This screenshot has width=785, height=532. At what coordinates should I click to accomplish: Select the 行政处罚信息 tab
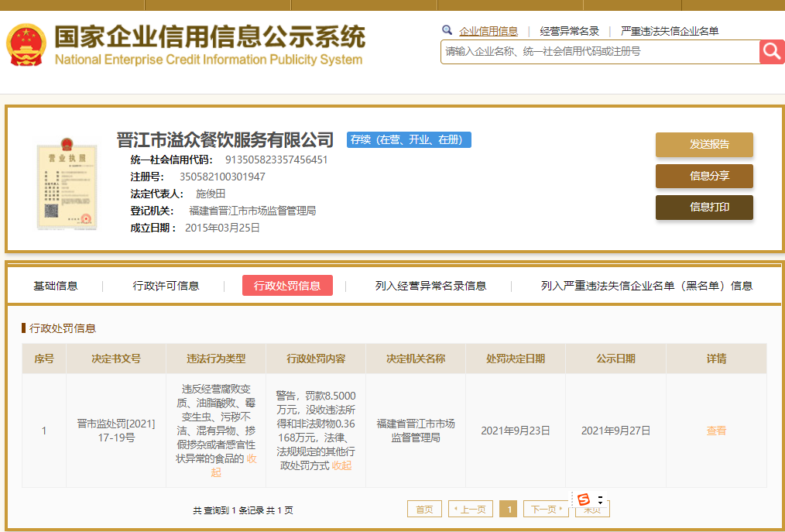[287, 286]
